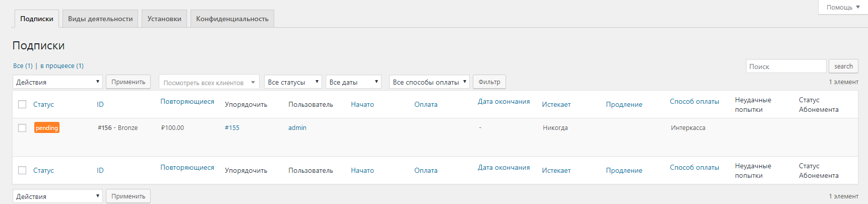Sort the table by the Способ оплаты column
The image size is (868, 204).
point(694,101)
